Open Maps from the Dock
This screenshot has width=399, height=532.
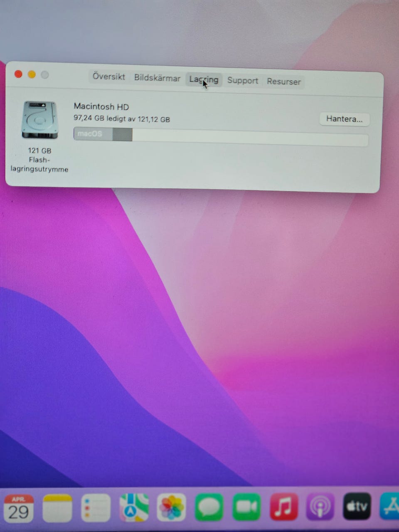tap(134, 507)
